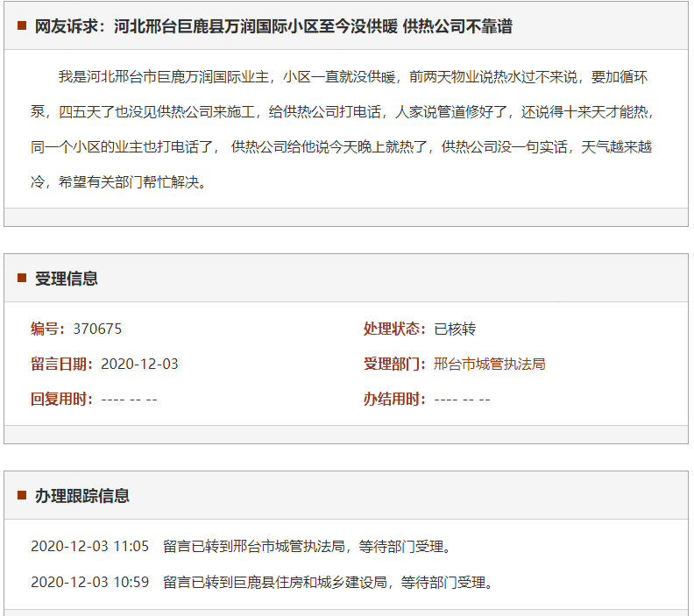This screenshot has height=616, width=694.
Task: Click the red square icon beside 办理跟踪信息
Action: click(22, 496)
